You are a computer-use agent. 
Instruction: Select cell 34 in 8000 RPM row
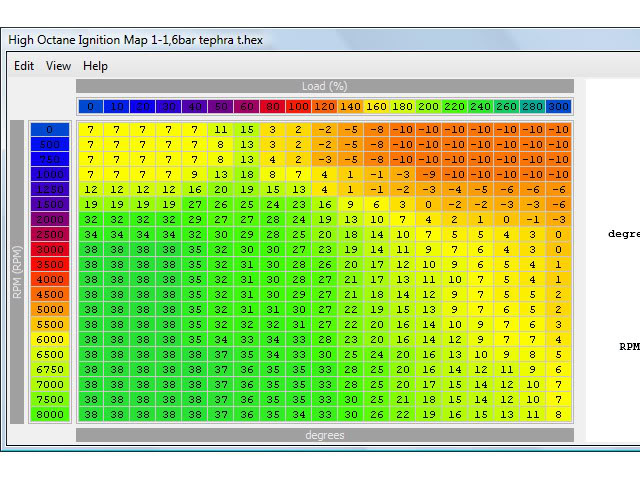(x=299, y=414)
